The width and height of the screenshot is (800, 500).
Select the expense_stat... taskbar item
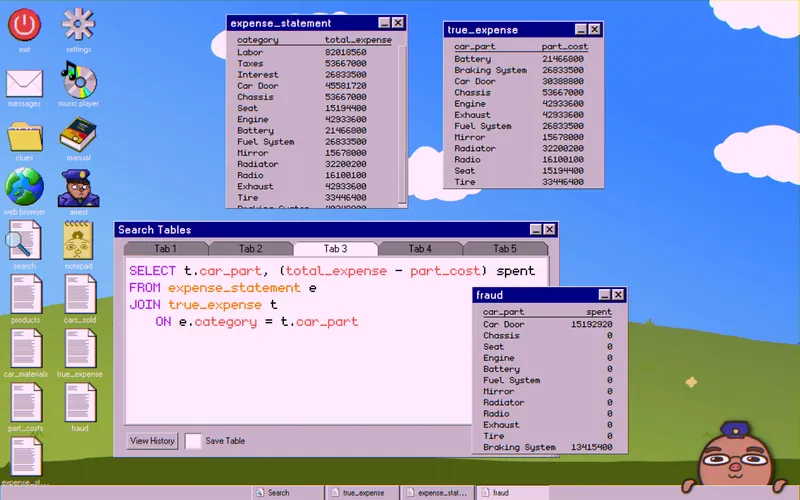tap(438, 493)
